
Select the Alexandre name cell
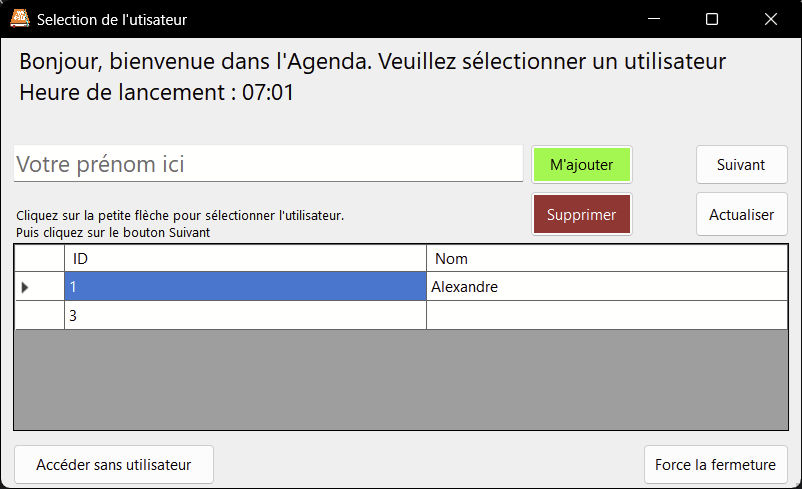tap(607, 287)
